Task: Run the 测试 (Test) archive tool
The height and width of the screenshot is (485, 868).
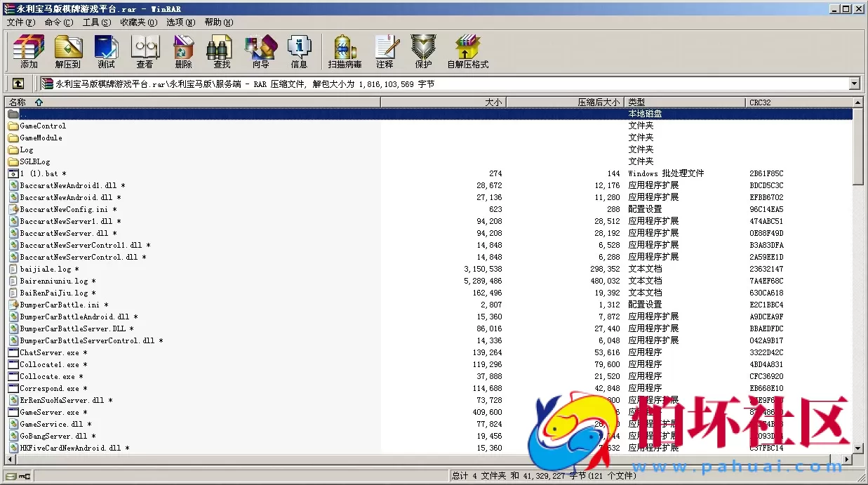Action: pos(106,52)
